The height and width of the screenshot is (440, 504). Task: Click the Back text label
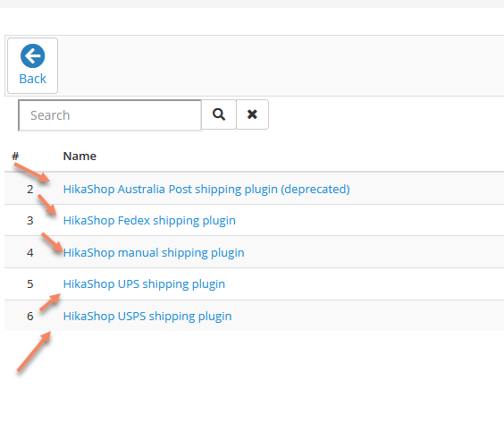[32, 79]
